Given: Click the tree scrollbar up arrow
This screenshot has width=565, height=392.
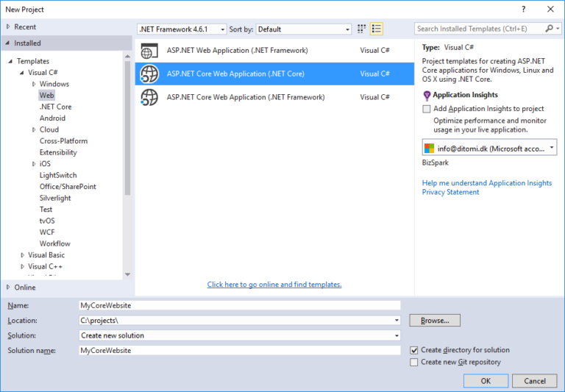Looking at the screenshot, I should [127, 56].
